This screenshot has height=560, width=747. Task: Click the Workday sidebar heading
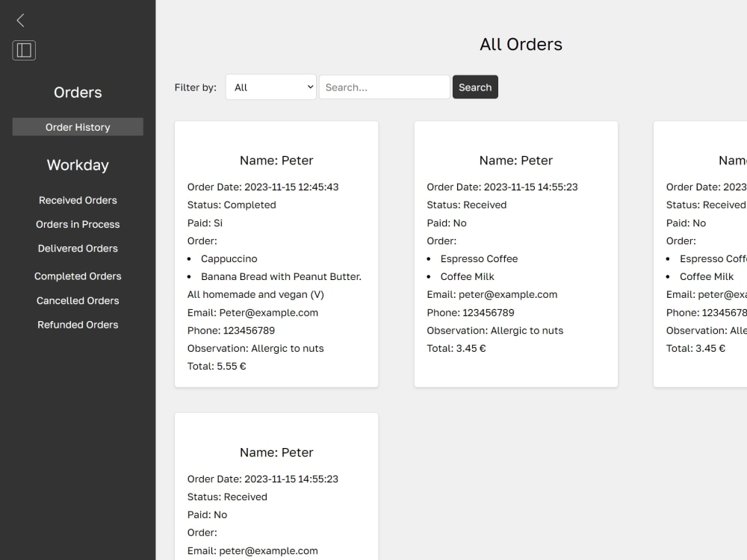point(78,165)
